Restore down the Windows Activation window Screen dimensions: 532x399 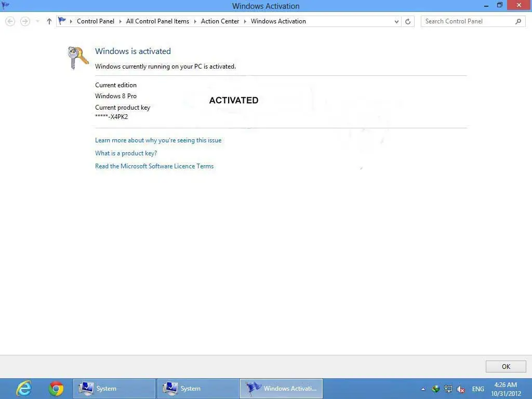coord(499,5)
